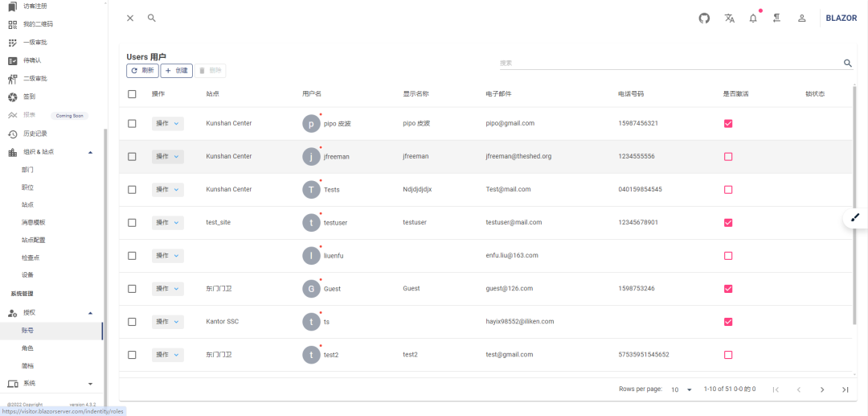This screenshot has width=868, height=416.
Task: Click the user table vertical scrollbar
Action: click(x=854, y=205)
